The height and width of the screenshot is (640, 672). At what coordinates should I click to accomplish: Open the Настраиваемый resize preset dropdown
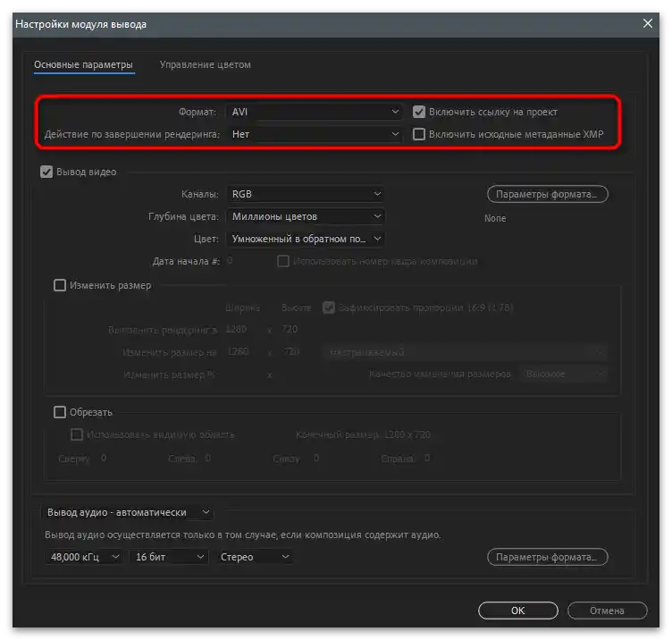tap(466, 352)
